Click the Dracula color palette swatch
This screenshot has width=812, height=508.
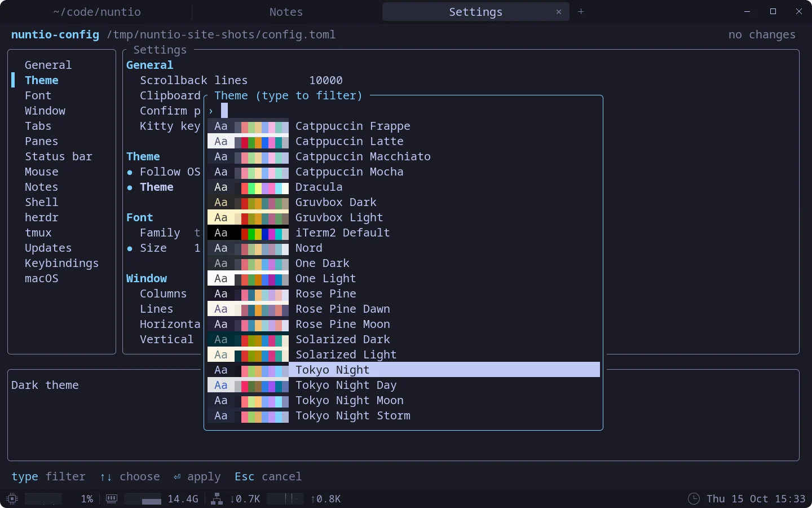[262, 187]
